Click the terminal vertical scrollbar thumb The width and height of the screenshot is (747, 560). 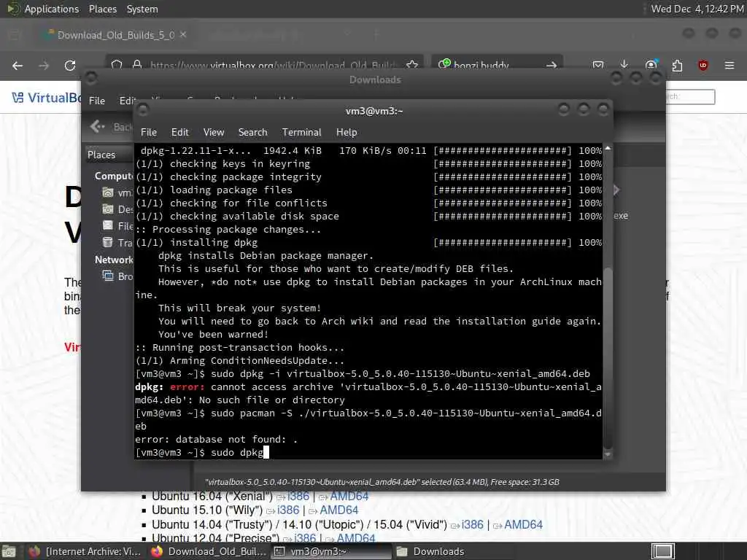tap(608, 357)
